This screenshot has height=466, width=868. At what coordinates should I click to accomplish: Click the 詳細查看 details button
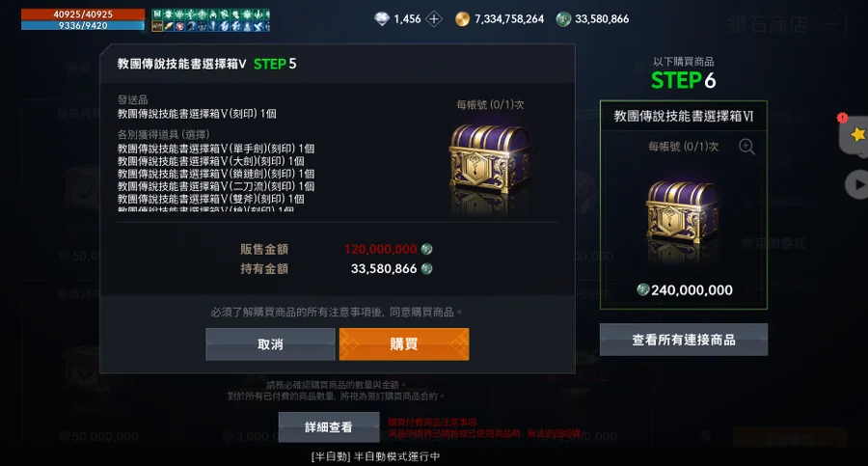tap(329, 427)
